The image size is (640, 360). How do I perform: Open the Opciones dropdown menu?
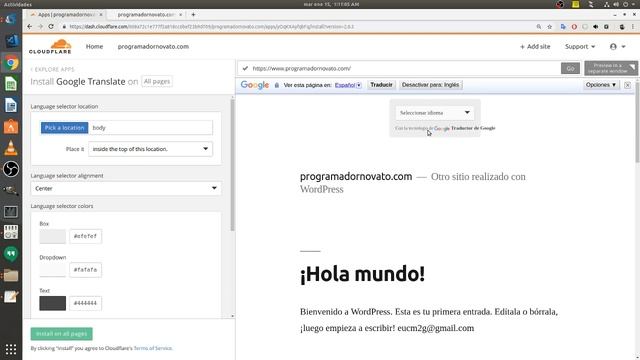601,85
